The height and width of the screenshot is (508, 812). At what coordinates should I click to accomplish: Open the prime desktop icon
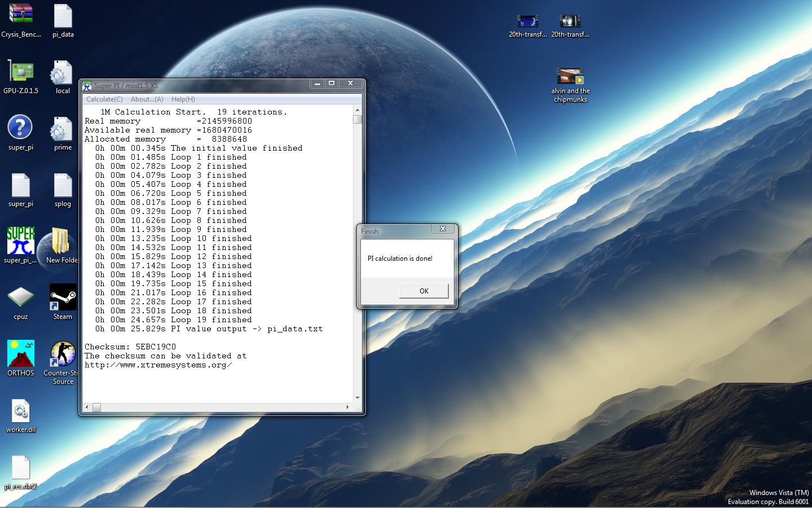63,133
